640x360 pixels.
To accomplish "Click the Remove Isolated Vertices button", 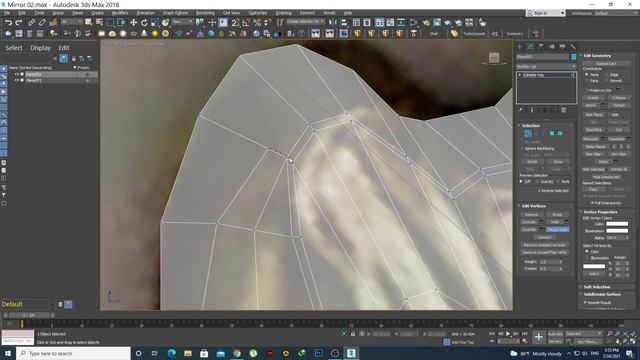I will [x=544, y=245].
